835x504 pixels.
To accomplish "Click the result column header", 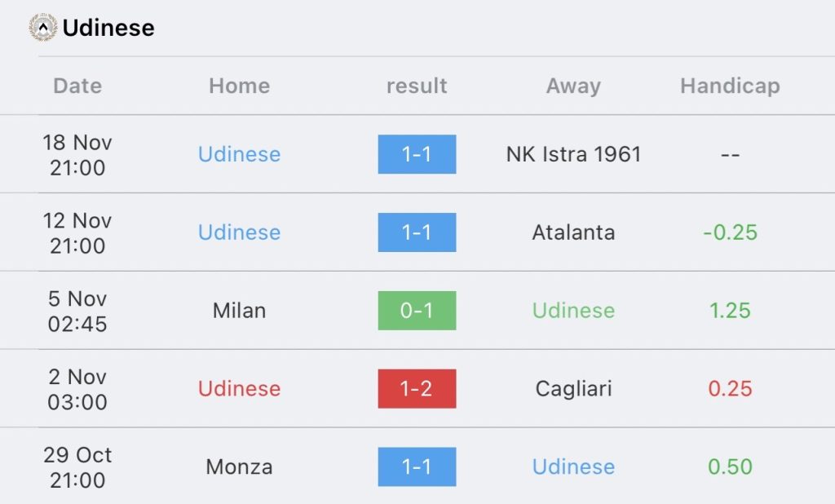I will [x=417, y=86].
